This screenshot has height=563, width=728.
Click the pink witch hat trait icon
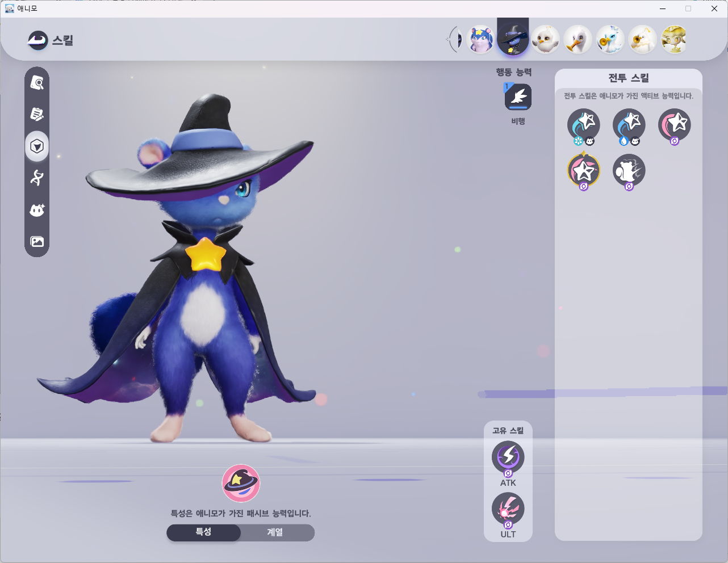[x=241, y=484]
